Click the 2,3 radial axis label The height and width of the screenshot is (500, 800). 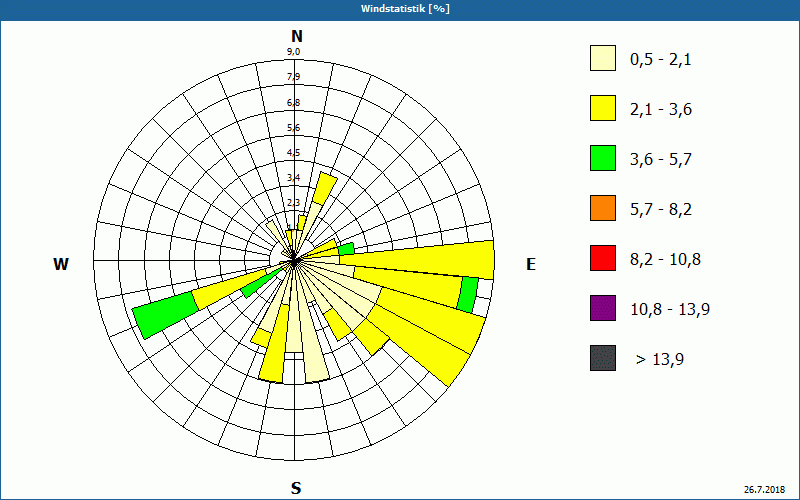tap(293, 203)
